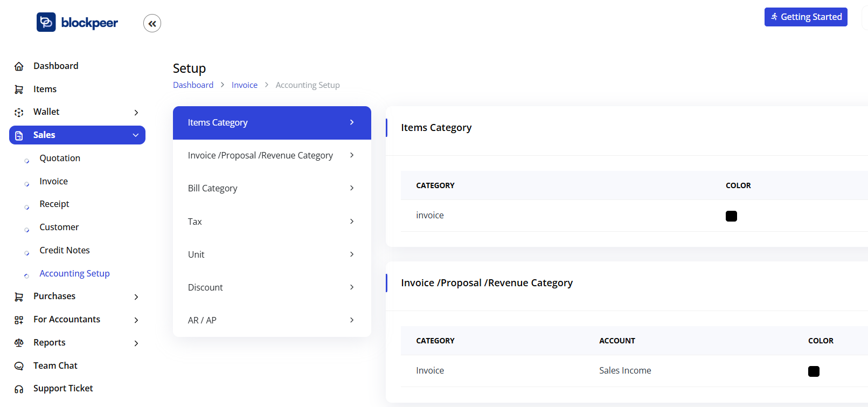Collapse the Sales menu chevron

135,135
